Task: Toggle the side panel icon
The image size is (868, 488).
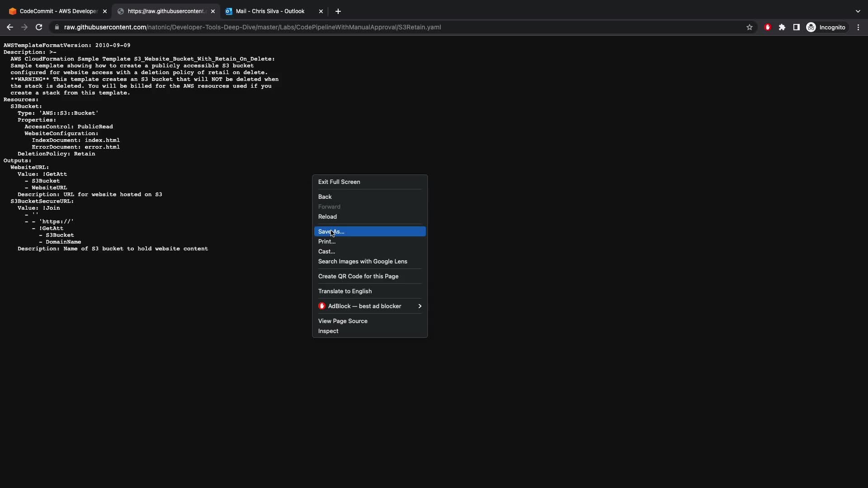Action: click(x=796, y=27)
